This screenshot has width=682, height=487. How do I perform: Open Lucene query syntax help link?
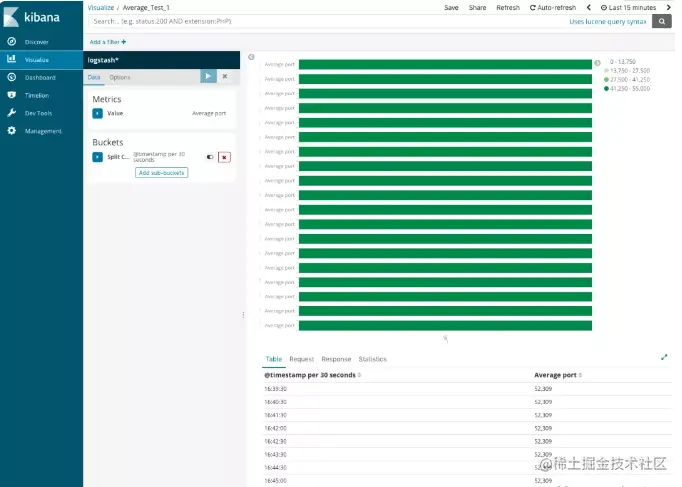(608, 21)
